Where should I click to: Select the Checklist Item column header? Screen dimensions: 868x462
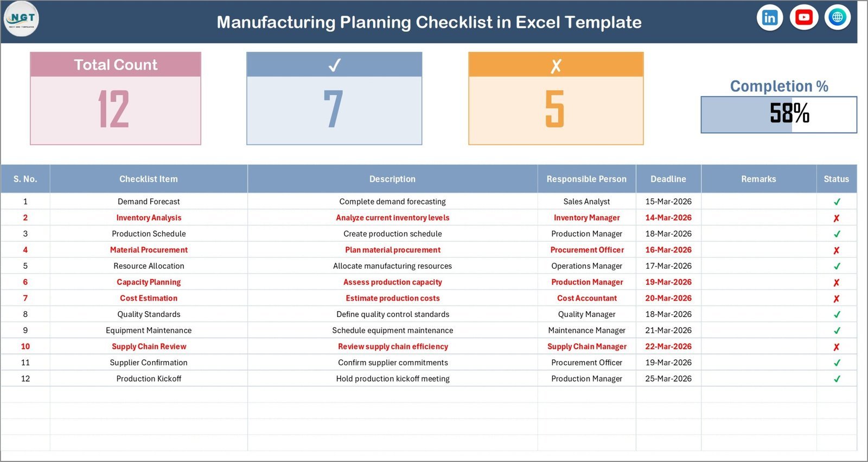[x=148, y=179]
